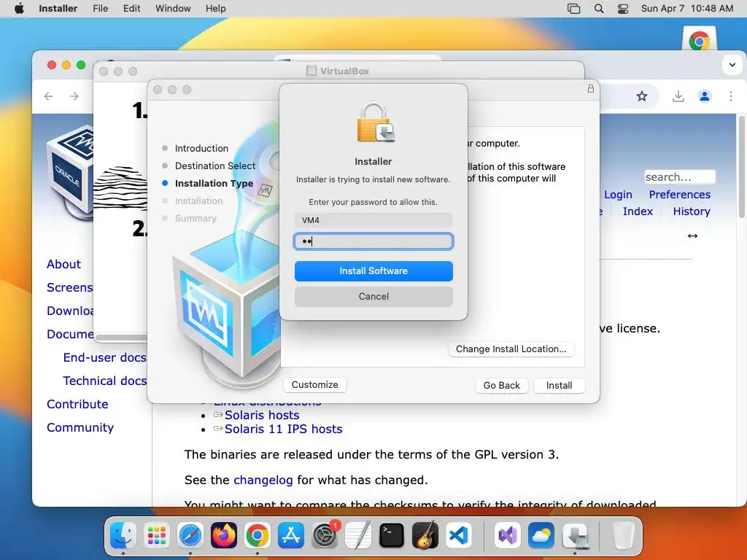Viewport: 747px width, 560px height.
Task: Open the Preferences link on webpage
Action: pos(679,194)
